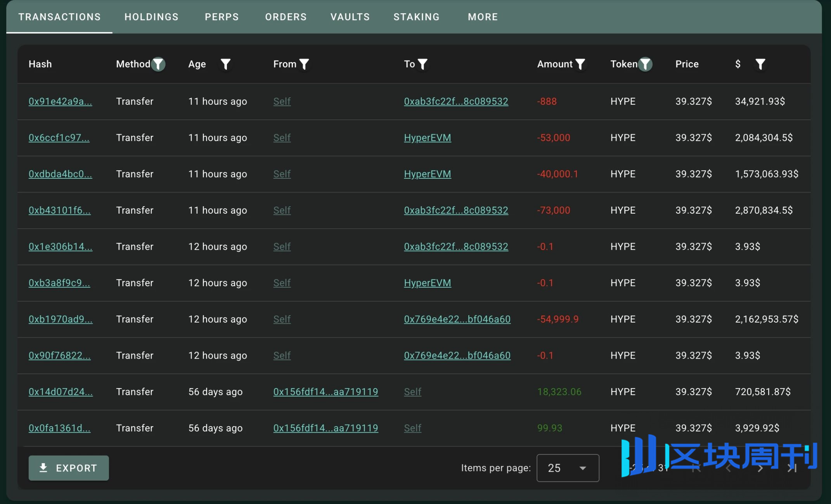Open the More tab menu
Screen dimensions: 831x504
483,17
